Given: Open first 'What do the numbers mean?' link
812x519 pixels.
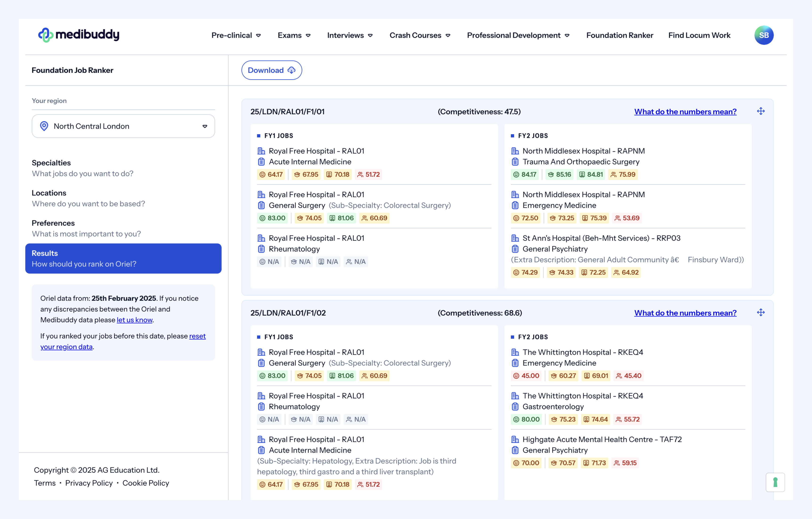Looking at the screenshot, I should [x=685, y=112].
